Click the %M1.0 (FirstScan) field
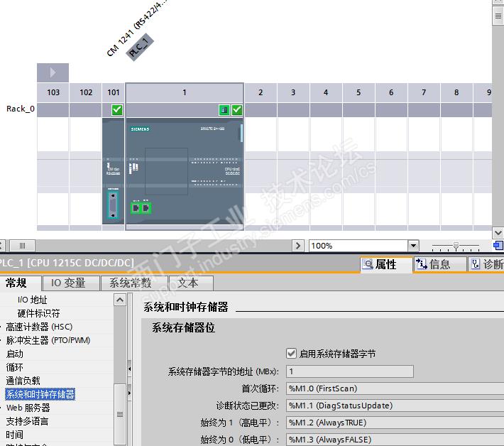The height and width of the screenshot is (446, 504). pyautogui.click(x=395, y=388)
